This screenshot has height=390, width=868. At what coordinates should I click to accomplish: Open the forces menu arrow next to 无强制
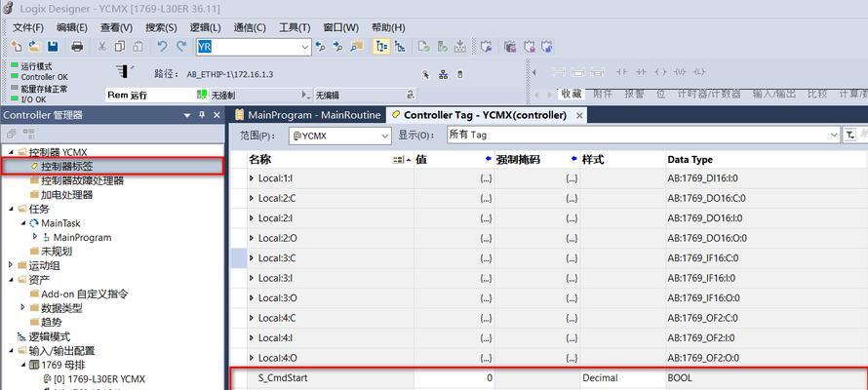[305, 95]
